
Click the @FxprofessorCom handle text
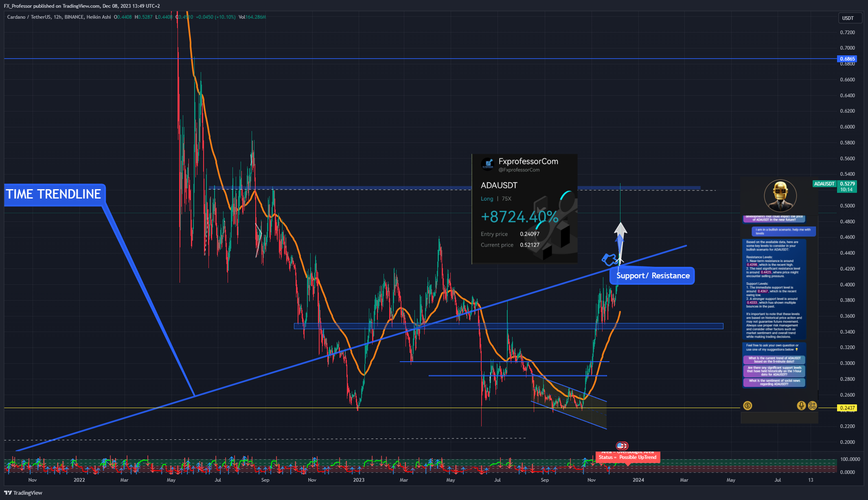tap(519, 170)
